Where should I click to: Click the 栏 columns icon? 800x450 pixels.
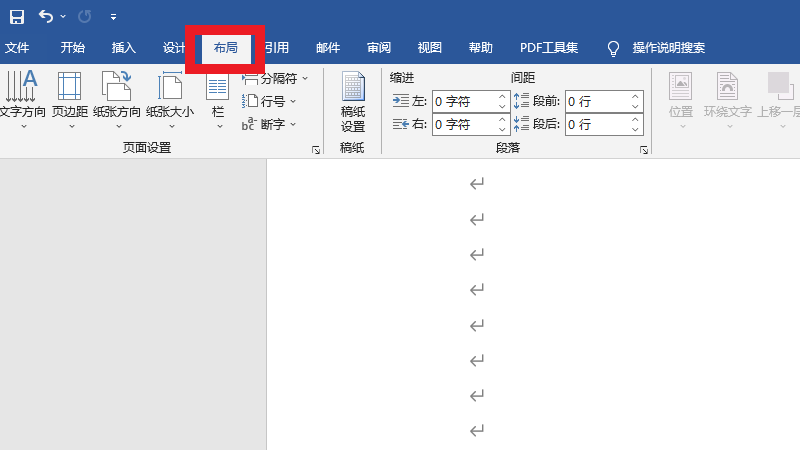point(217,87)
